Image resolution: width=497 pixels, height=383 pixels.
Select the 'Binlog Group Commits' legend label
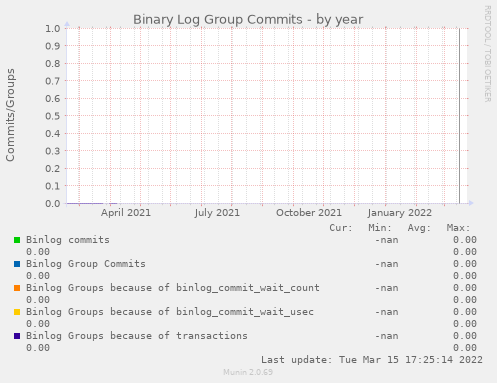tap(86, 264)
